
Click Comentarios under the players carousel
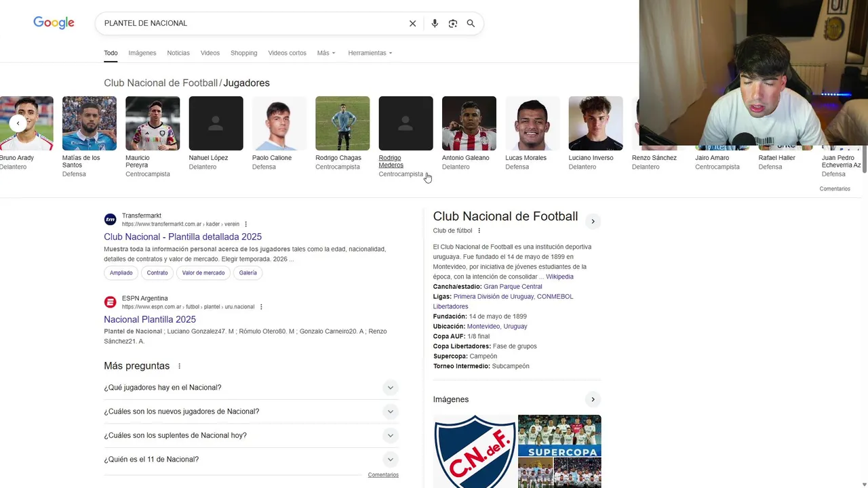pos(835,189)
